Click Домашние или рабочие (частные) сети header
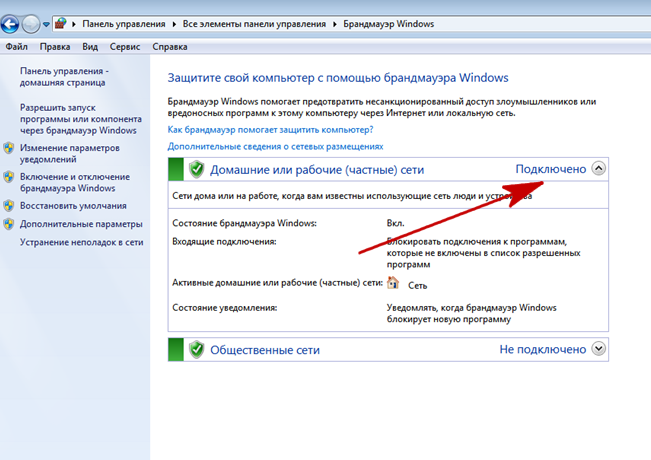 coord(317,170)
